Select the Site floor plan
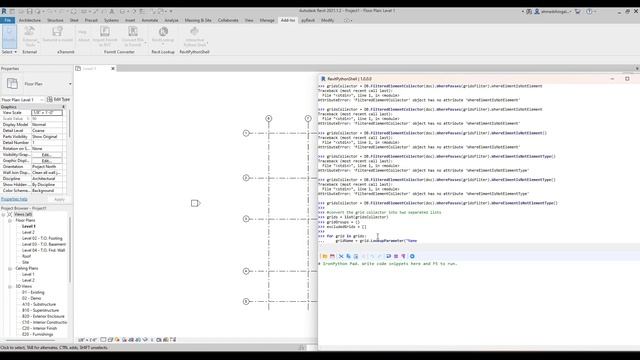This screenshot has height=360, width=640. click(25, 262)
